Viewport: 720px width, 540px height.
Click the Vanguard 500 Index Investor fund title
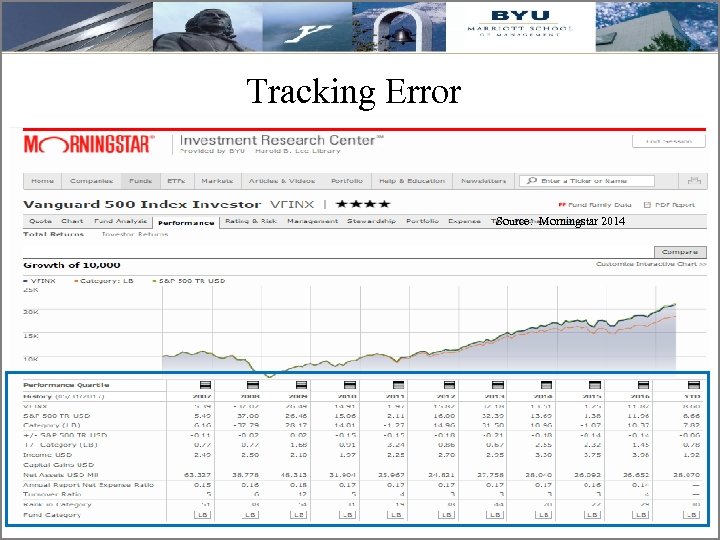tap(142, 204)
